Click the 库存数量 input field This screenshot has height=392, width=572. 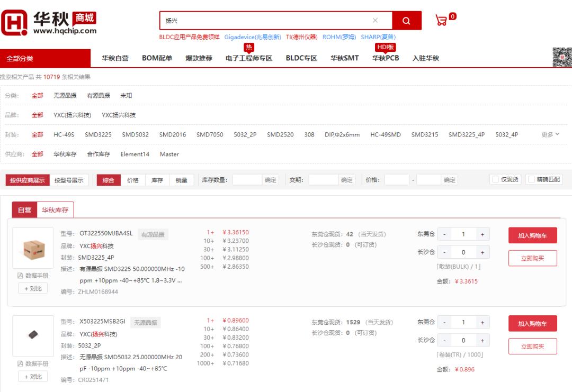247,180
